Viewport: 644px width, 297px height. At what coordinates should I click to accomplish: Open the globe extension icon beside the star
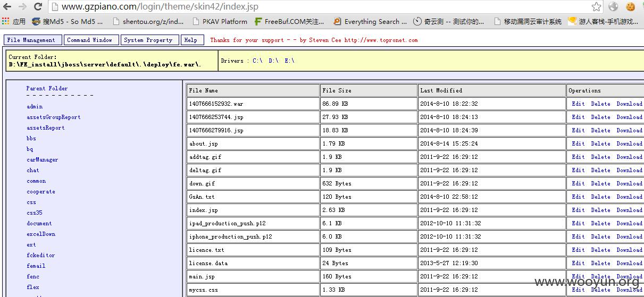(x=614, y=7)
